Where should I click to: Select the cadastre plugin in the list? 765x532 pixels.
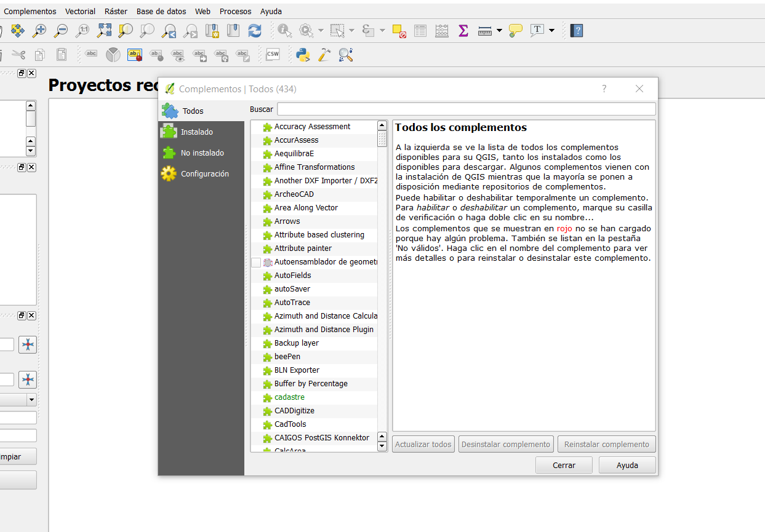[289, 397]
